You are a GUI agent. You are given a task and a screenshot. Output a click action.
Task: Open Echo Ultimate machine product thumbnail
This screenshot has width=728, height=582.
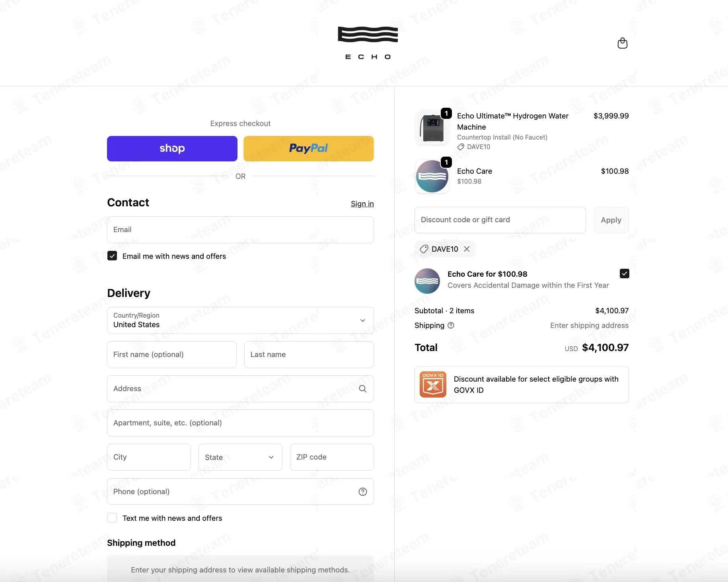point(432,128)
